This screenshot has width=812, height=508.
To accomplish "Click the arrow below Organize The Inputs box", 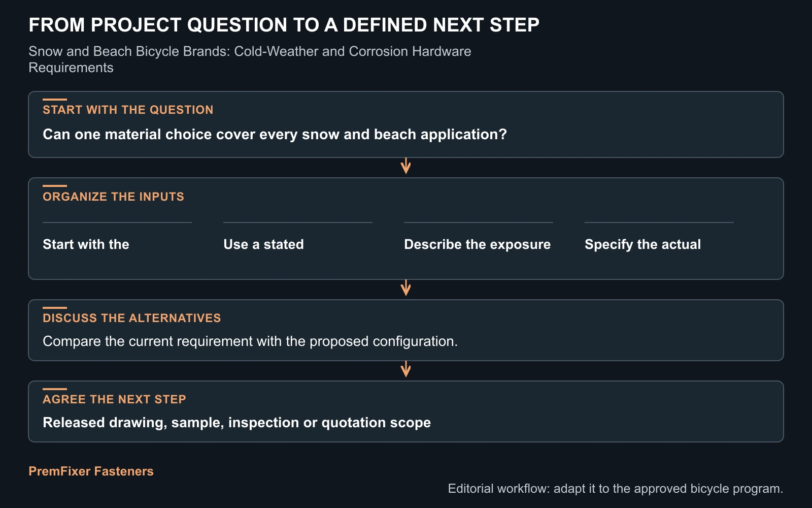I will 405,288.
